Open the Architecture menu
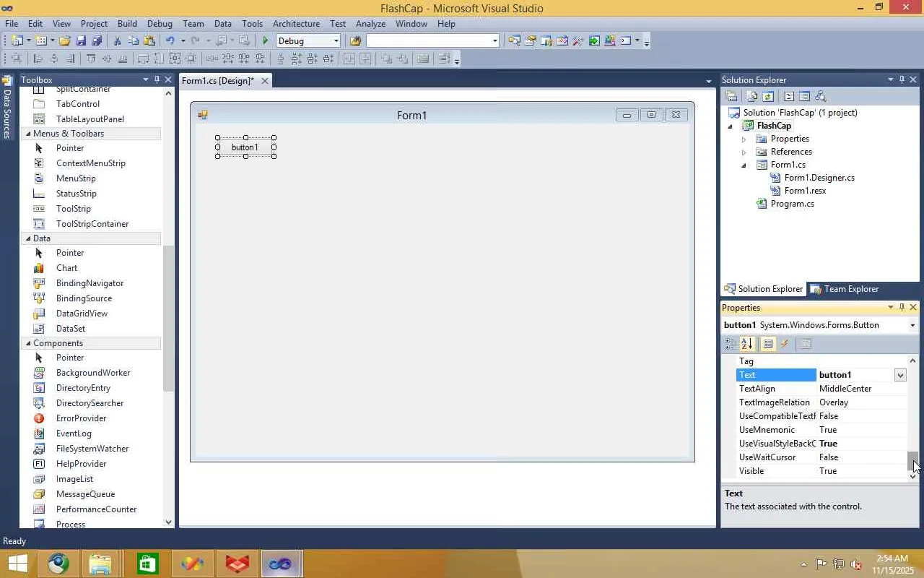 pos(296,24)
